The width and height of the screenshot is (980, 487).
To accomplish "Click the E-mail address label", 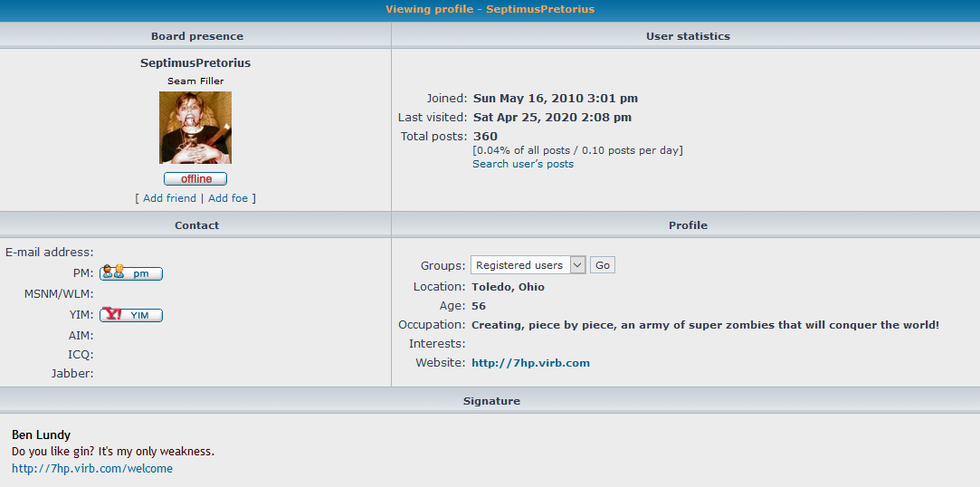I will [50, 252].
